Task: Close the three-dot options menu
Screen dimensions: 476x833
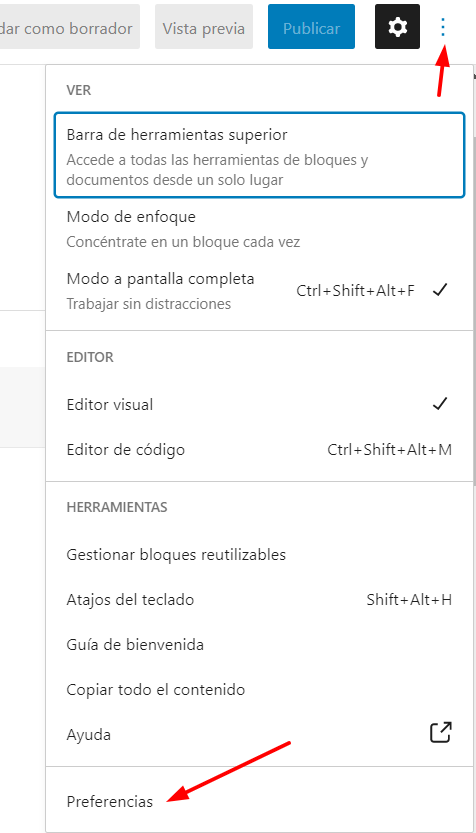Action: 443,27
